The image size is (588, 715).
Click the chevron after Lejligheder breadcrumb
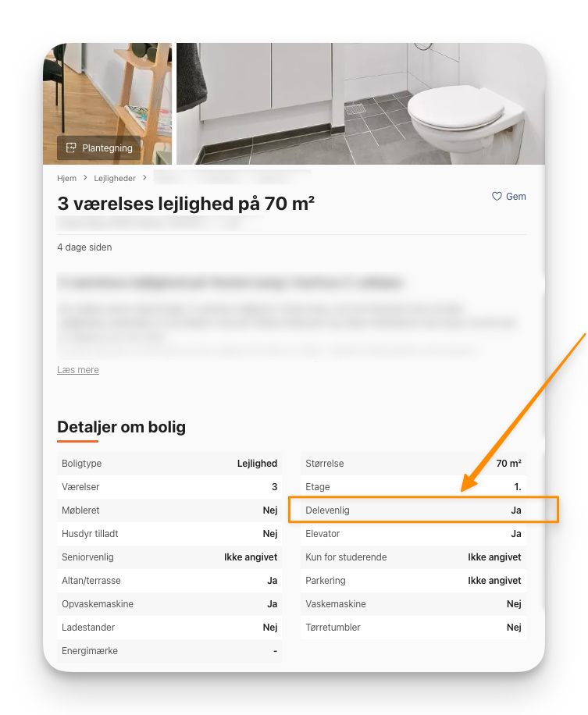click(x=144, y=178)
